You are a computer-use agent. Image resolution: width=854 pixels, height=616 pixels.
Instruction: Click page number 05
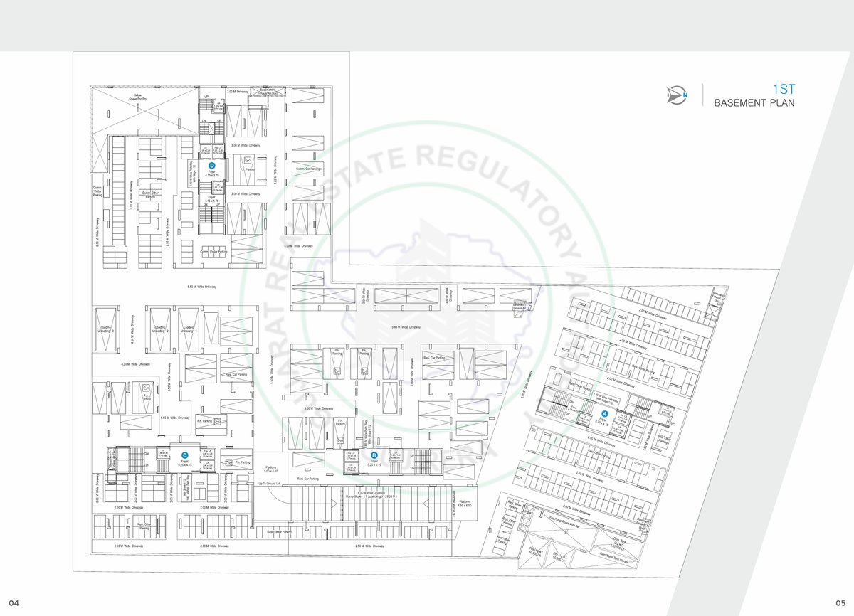840,603
